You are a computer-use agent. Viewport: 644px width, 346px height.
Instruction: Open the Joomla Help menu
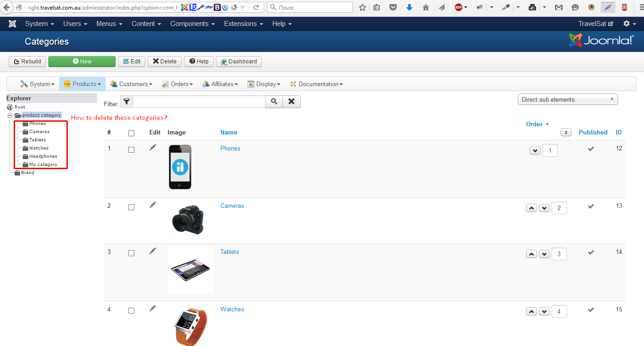tap(282, 24)
